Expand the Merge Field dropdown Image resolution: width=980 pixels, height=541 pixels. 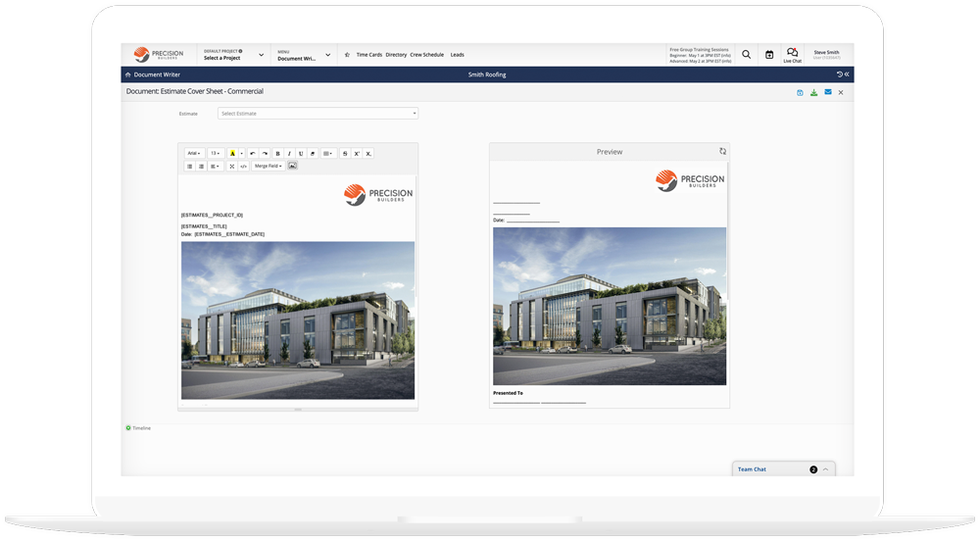point(268,167)
